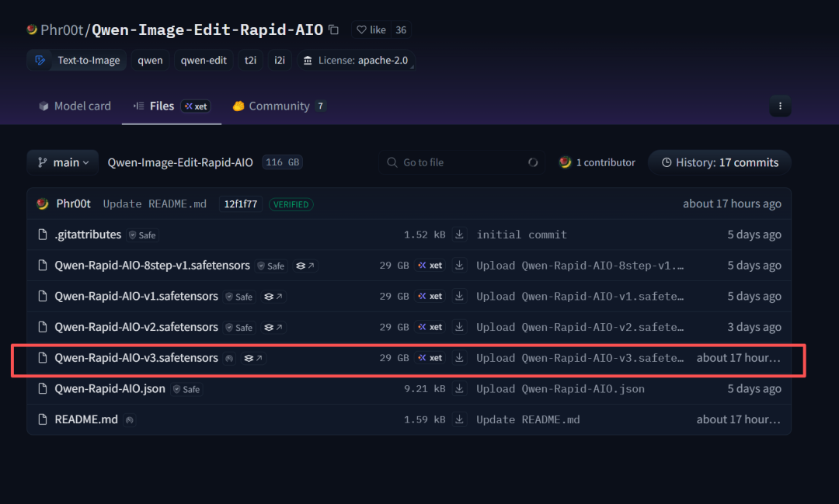Open the Community tab
This screenshot has width=839, height=504.
[x=278, y=106]
